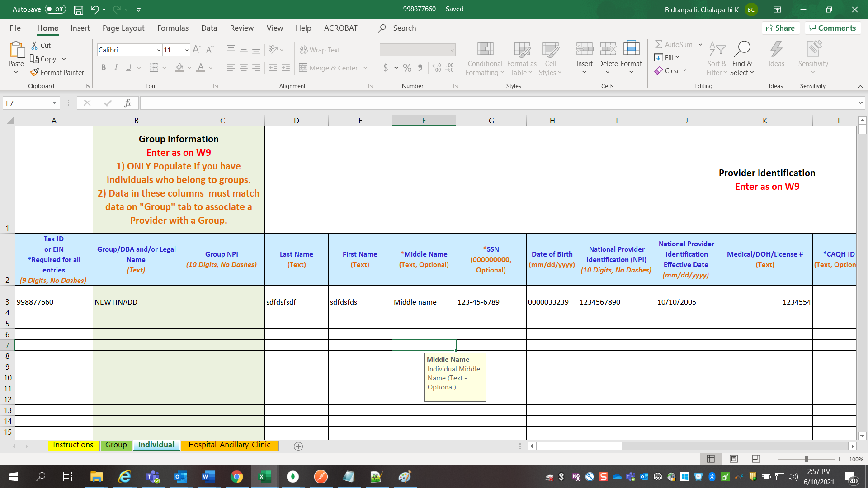Open the font name dropdown

pos(159,50)
